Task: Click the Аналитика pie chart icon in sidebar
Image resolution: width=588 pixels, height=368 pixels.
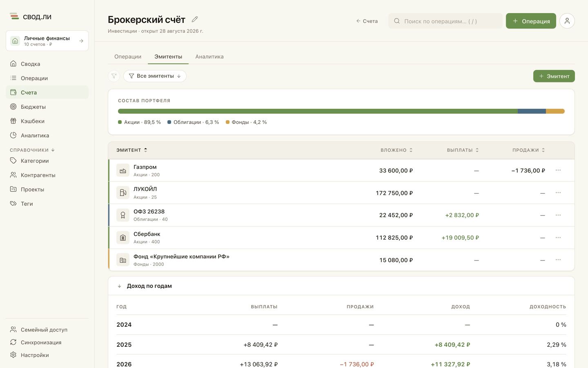Action: [13, 135]
